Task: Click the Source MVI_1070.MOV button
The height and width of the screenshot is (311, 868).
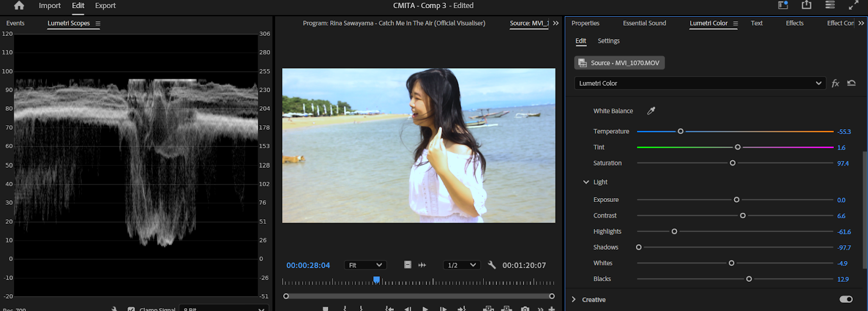Action: 619,63
